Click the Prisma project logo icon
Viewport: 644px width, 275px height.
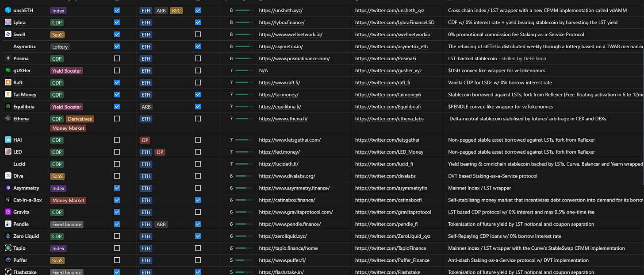coord(8,58)
